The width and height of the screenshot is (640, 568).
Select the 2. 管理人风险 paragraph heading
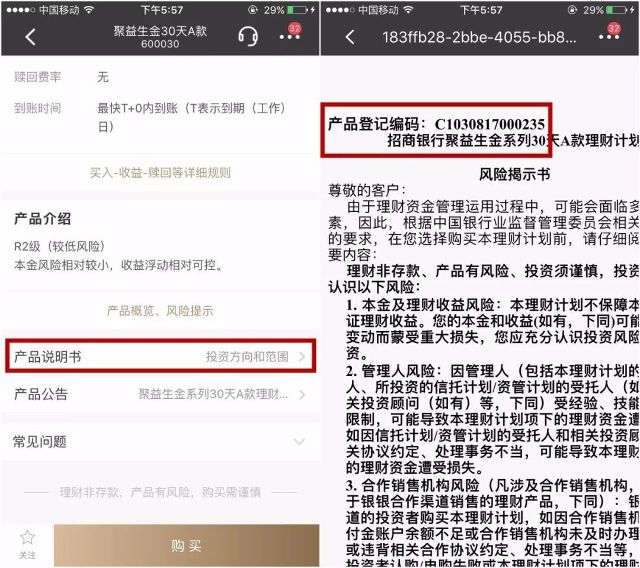pos(394,371)
